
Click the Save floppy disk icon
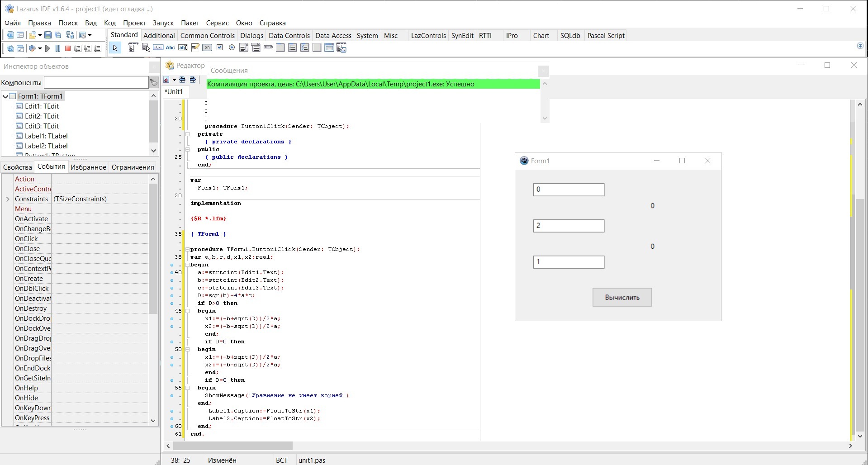[x=48, y=35]
